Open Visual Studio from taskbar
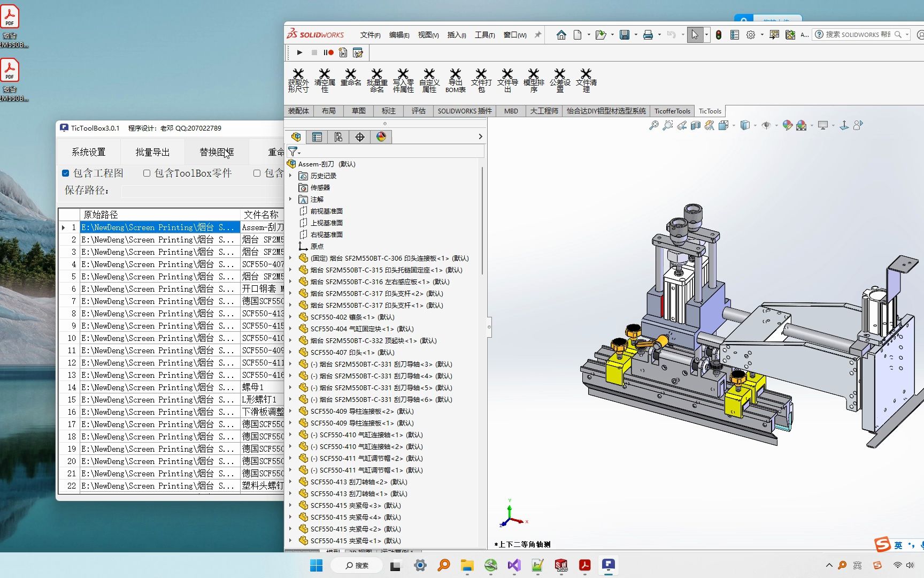924x578 pixels. coord(514,565)
